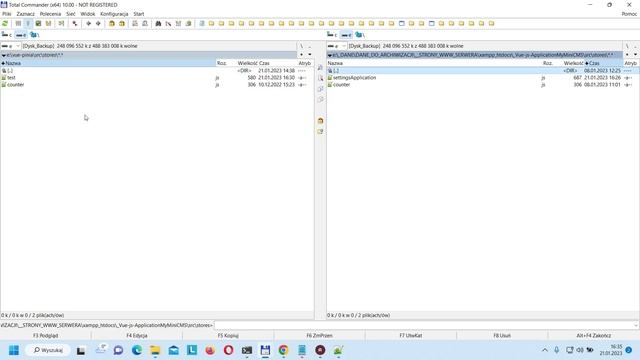The width and height of the screenshot is (640, 360).
Task: Open FTP connect toolbar icon
Action: pyautogui.click(x=135, y=24)
